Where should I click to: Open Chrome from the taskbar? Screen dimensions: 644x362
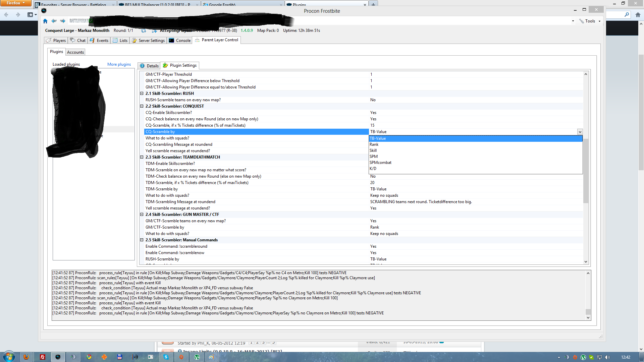coord(89,357)
